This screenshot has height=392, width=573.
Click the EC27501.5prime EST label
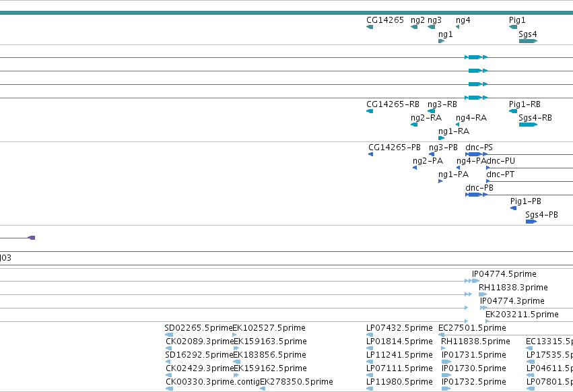point(472,329)
